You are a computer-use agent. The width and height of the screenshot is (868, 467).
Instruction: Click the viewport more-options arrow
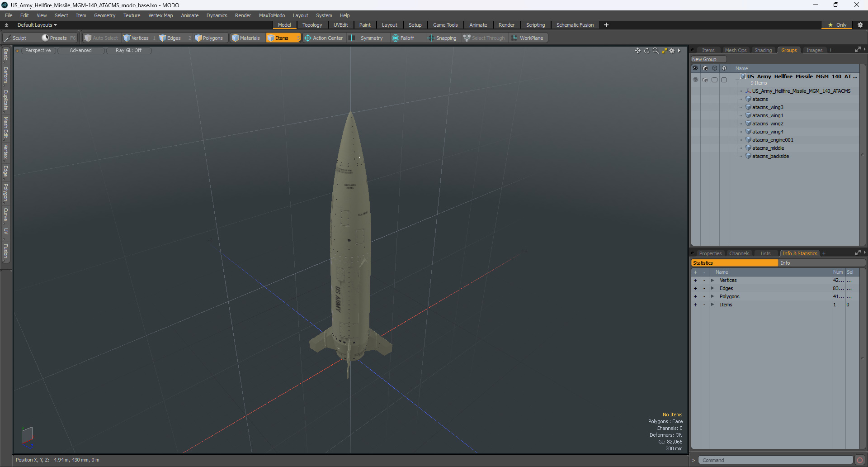click(x=679, y=51)
